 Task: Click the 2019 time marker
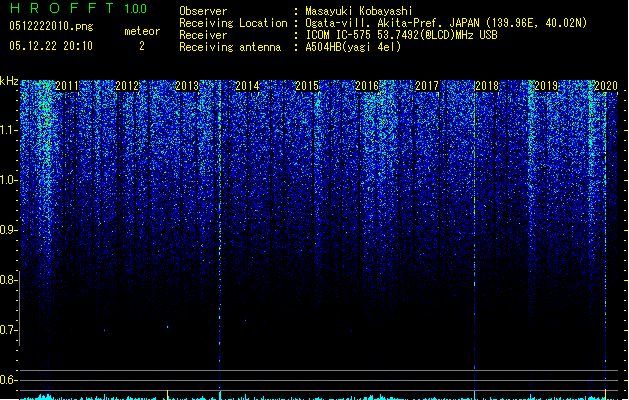pyautogui.click(x=546, y=86)
